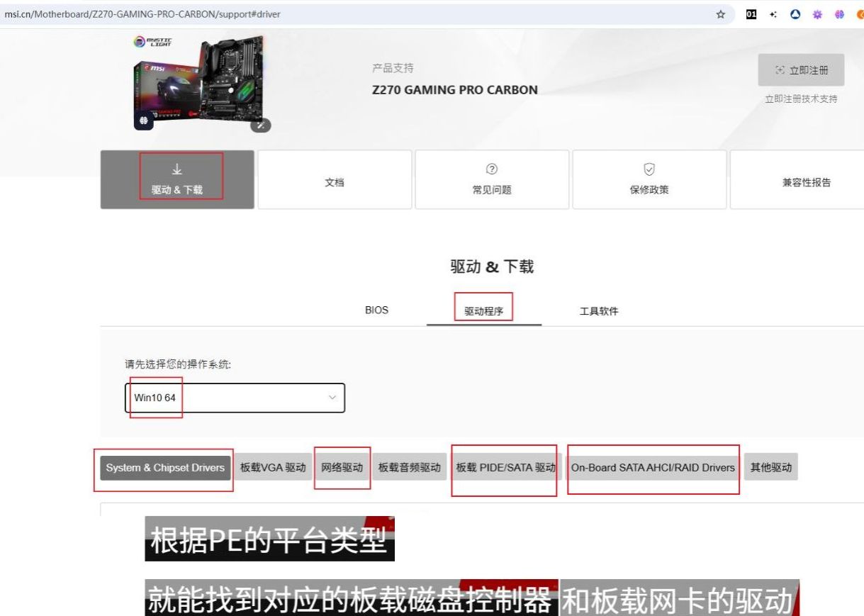
Task: Open the purple brain browser extension
Action: tap(839, 14)
